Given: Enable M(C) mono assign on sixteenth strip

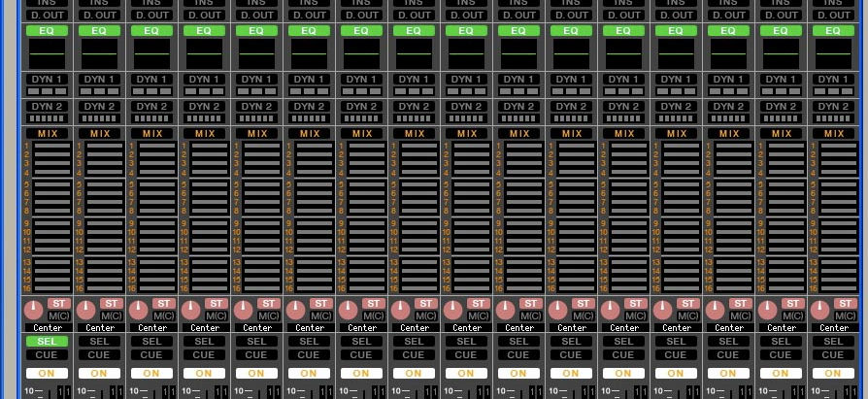Looking at the screenshot, I should (846, 316).
